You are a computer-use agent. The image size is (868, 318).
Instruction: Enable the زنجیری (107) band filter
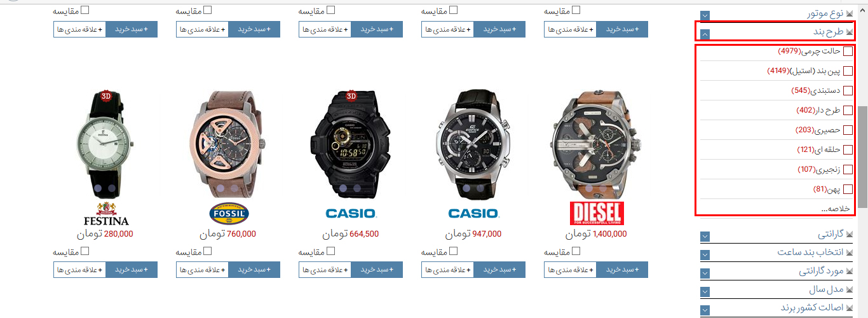(x=848, y=170)
